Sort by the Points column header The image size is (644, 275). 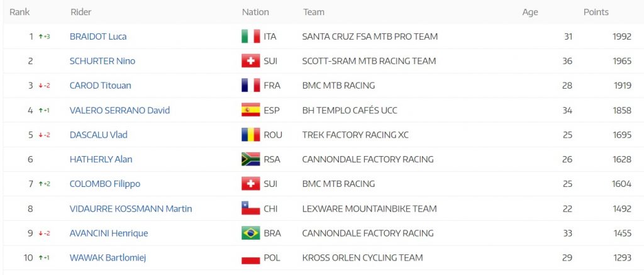[596, 12]
